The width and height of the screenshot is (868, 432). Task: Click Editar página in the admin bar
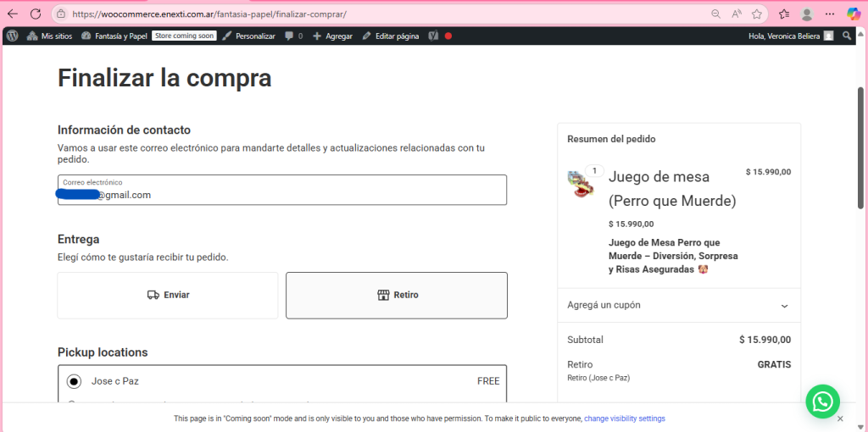(390, 36)
